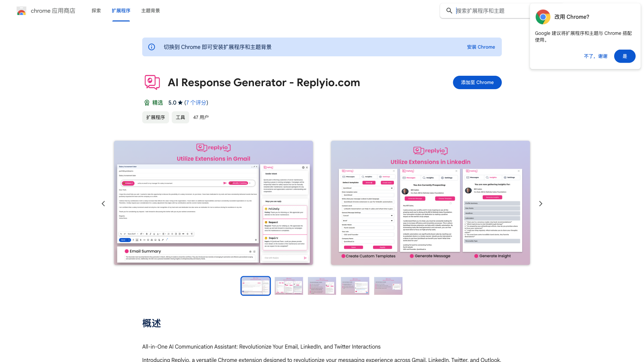This screenshot has height=362, width=644.
Task: Select the second screenshot thumbnail
Action: click(x=289, y=286)
